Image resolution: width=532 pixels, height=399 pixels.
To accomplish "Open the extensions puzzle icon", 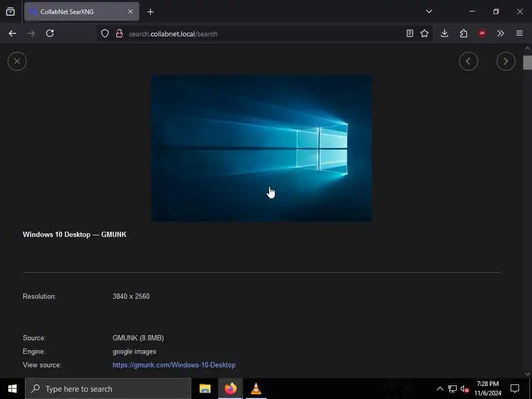I will [x=463, y=34].
